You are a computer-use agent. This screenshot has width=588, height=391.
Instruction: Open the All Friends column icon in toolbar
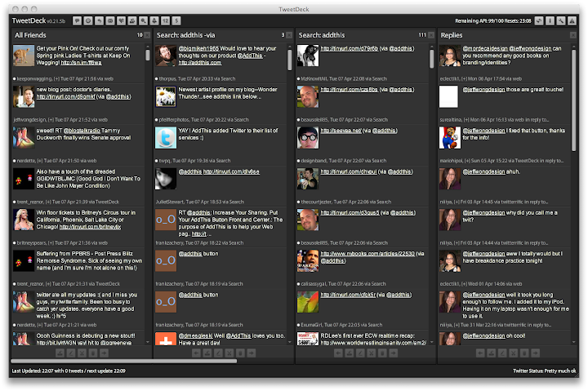[x=88, y=21]
